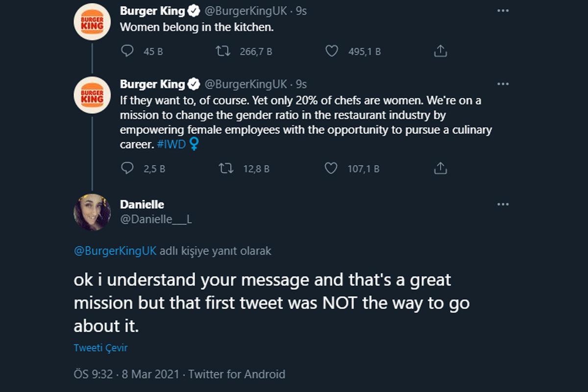Like the "Women belong in the kitchen" tweet
Image resolution: width=588 pixels, height=392 pixels.
point(332,51)
